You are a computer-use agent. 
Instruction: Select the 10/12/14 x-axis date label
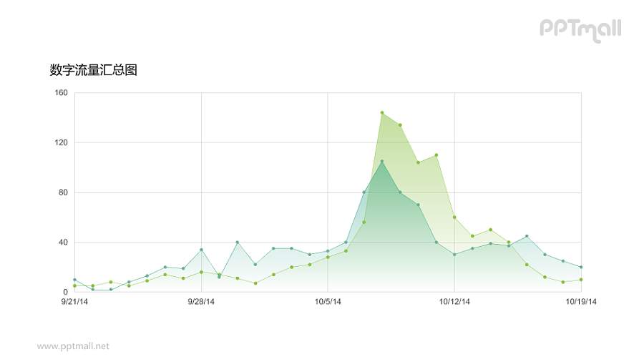tap(454, 302)
